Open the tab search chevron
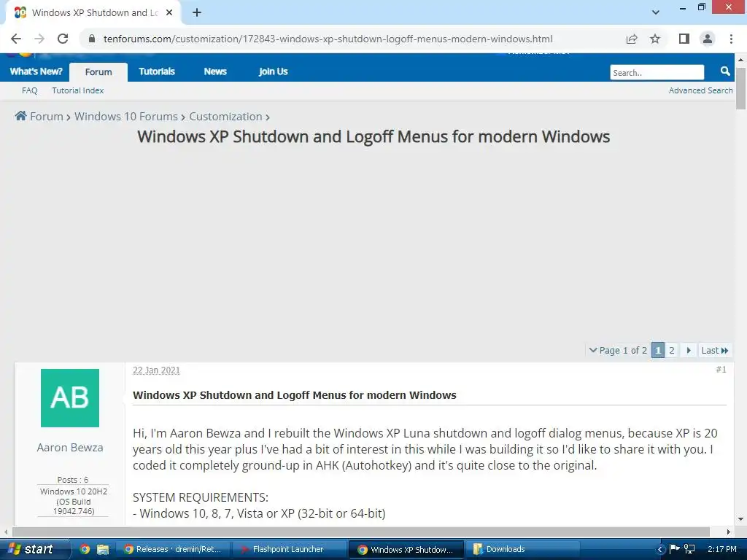 656,12
